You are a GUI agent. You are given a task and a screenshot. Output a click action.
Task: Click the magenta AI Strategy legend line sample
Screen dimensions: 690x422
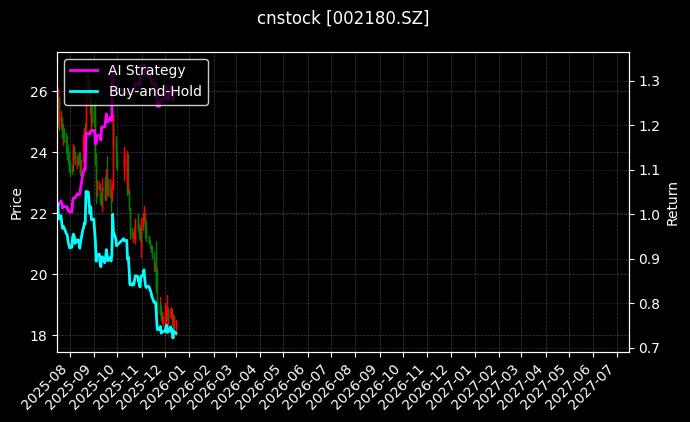coord(84,70)
